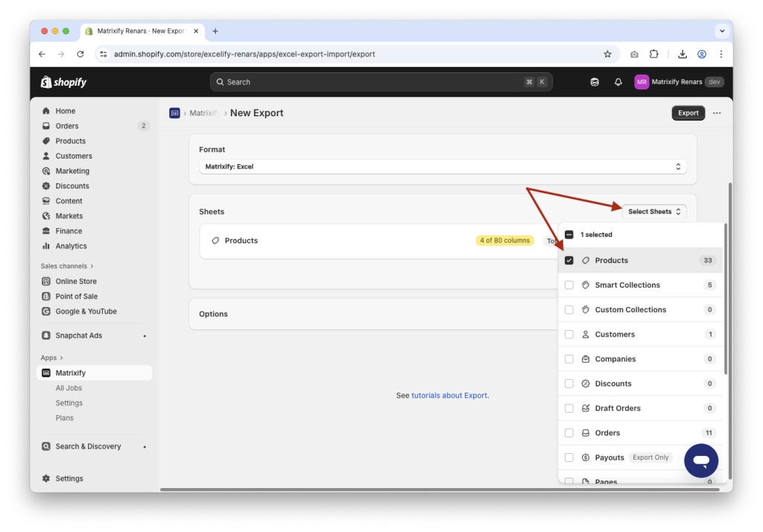Viewport: 763px width, 532px height.
Task: Check the Draft Orders checkbox
Action: pyautogui.click(x=569, y=408)
